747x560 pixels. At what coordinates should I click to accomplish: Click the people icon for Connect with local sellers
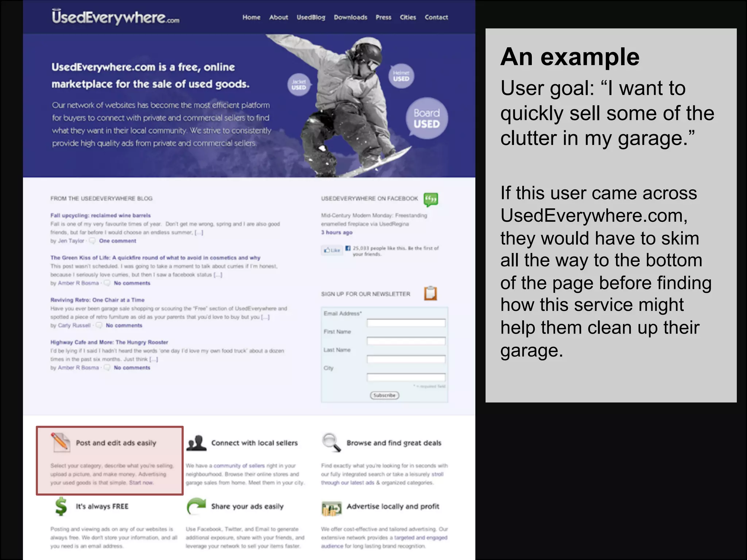196,443
